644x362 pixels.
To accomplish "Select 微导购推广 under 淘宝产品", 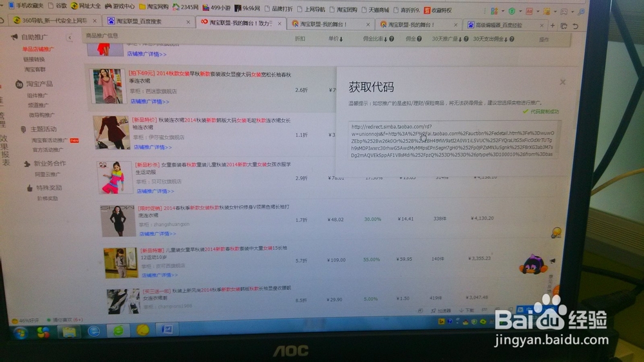I will point(42,115).
